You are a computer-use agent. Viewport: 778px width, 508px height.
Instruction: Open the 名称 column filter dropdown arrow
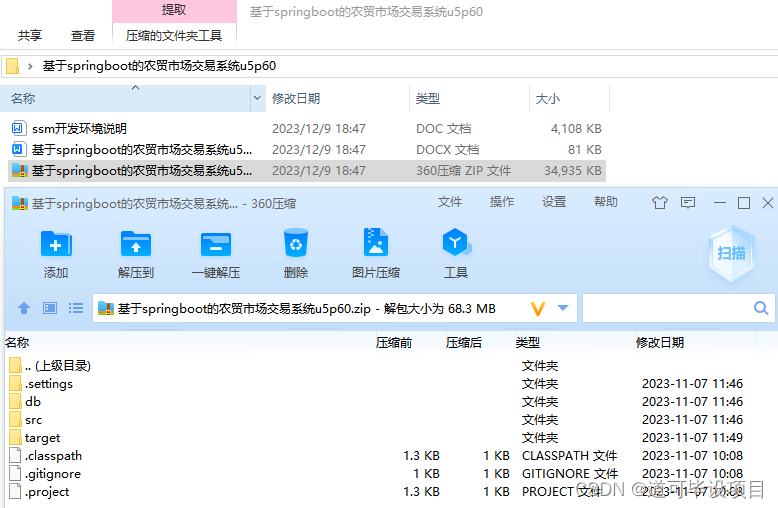[x=258, y=98]
